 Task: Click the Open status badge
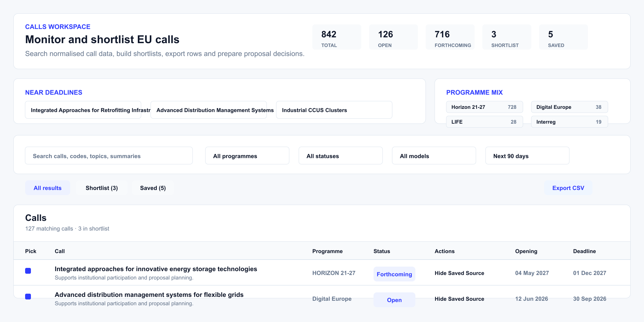coord(394,300)
